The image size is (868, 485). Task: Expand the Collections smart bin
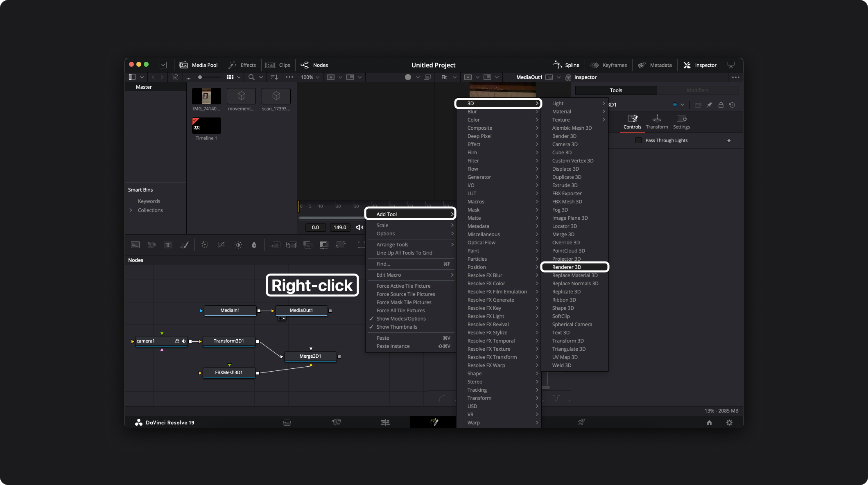[131, 210]
